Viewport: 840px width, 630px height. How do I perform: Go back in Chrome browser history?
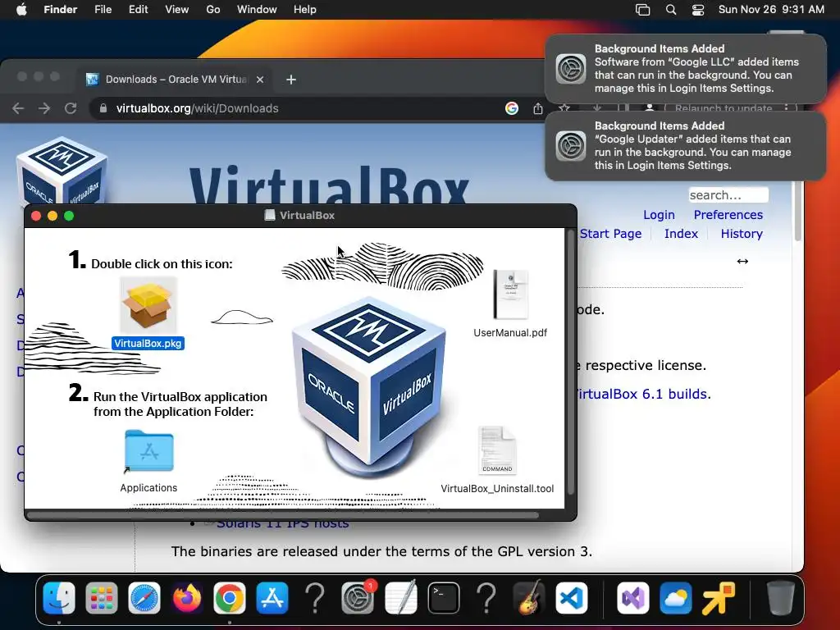(18, 108)
